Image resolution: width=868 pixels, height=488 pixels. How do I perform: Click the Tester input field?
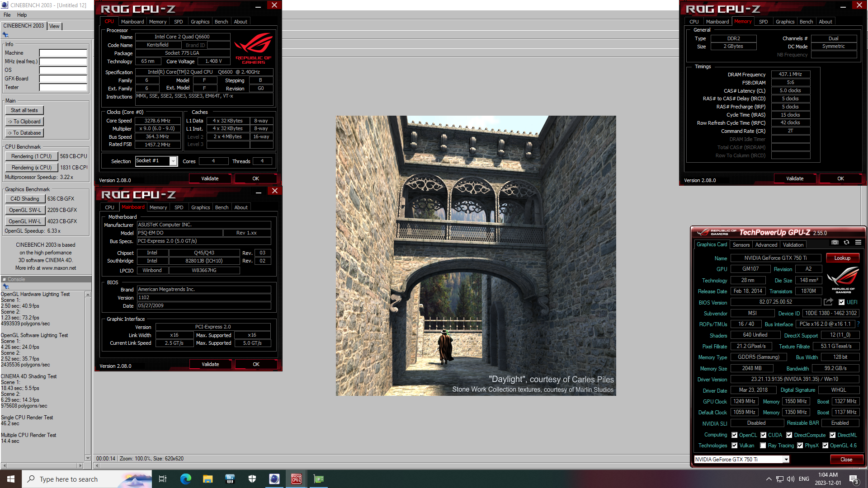pos(63,87)
